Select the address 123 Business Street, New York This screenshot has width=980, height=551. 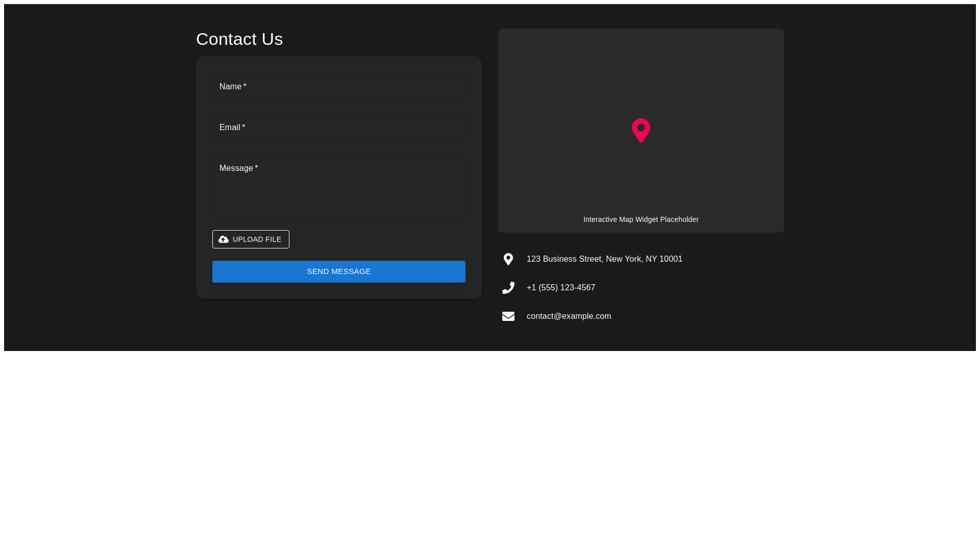[x=604, y=259]
